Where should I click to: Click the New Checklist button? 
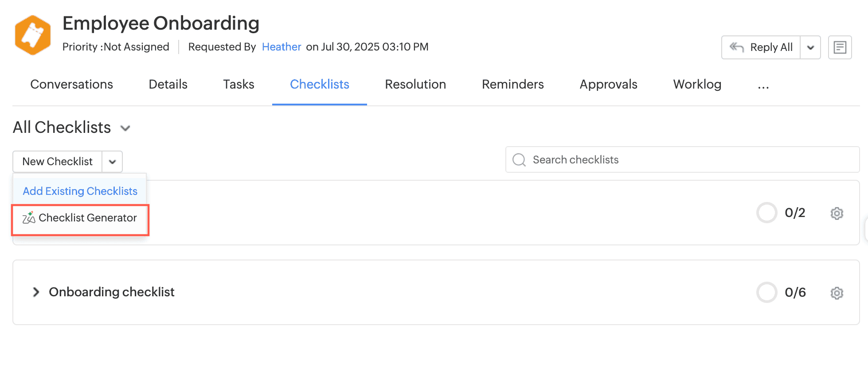coord(58,162)
